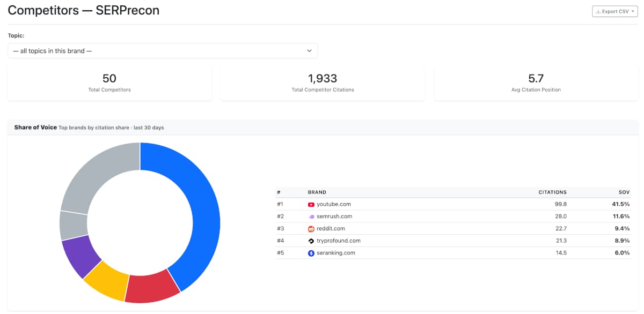Click the Semrush logo icon

point(311,216)
